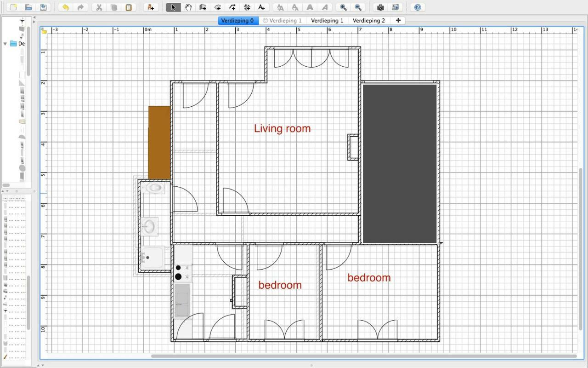Screen dimensions: 588x368
Task: Select the brown rectangle on the plan
Action: coord(159,143)
